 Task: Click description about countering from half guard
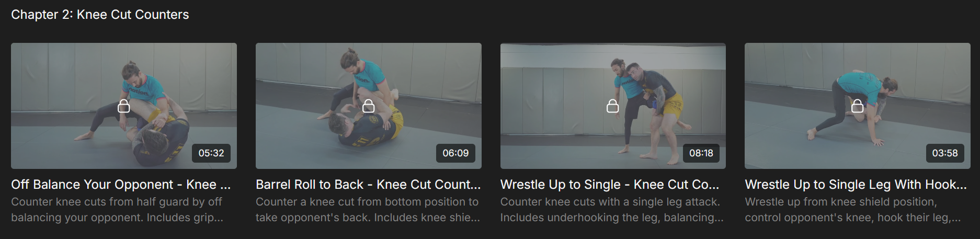click(117, 210)
